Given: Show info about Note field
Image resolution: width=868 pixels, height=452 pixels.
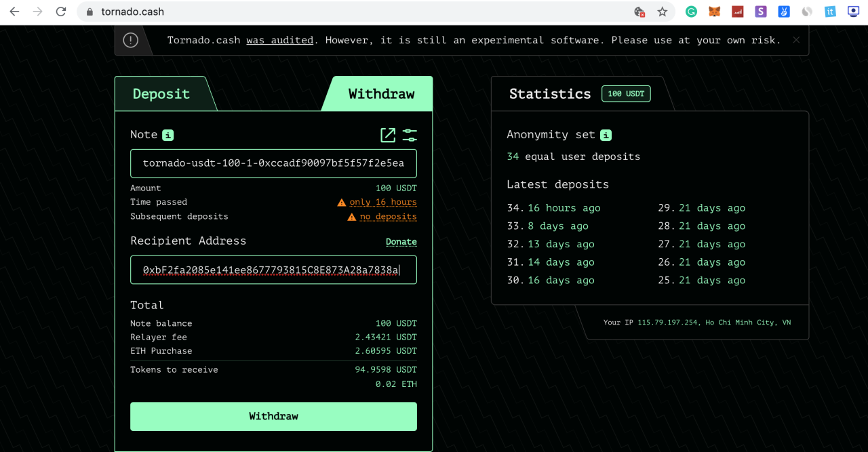Looking at the screenshot, I should (x=168, y=135).
